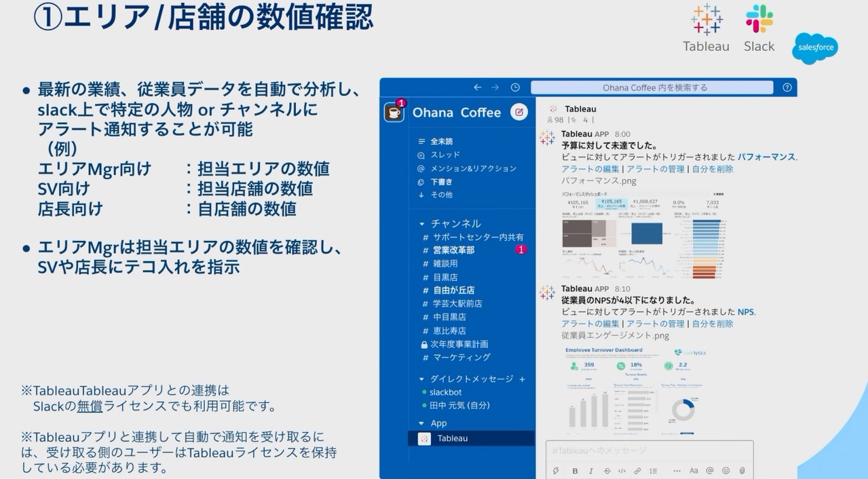Click アラートの編集 in 8:00 message
Screen dimensions: 868x479
[x=590, y=169]
